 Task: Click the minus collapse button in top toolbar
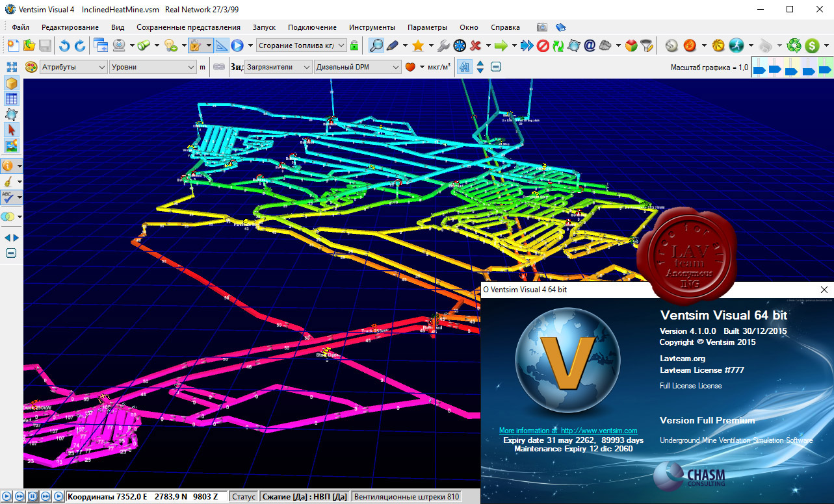496,66
